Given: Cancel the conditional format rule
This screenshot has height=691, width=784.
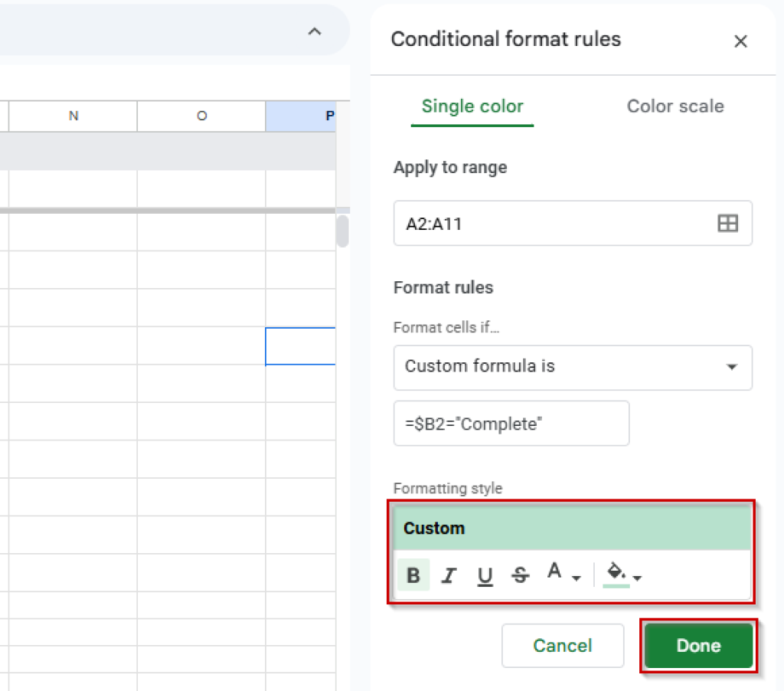Looking at the screenshot, I should click(563, 646).
